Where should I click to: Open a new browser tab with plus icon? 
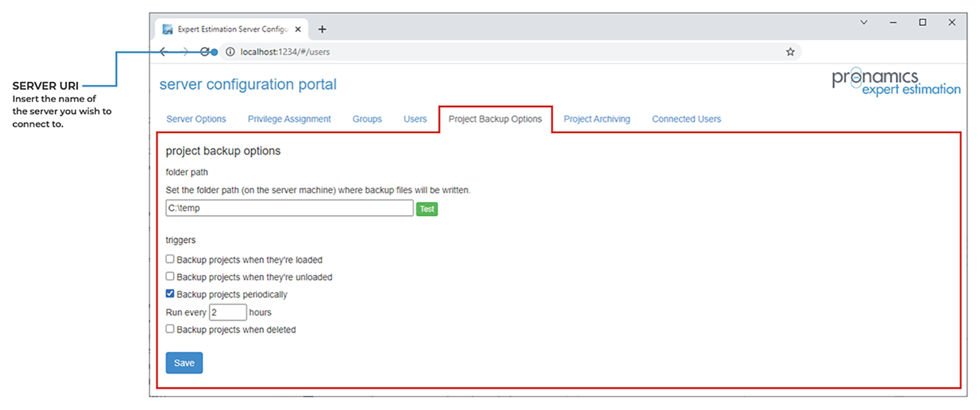point(322,29)
